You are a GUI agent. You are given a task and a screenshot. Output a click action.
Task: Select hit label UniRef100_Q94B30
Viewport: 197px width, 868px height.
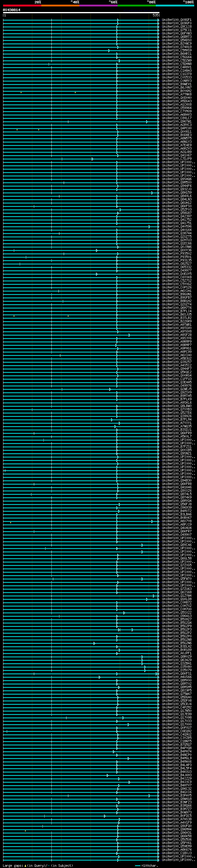point(177,481)
